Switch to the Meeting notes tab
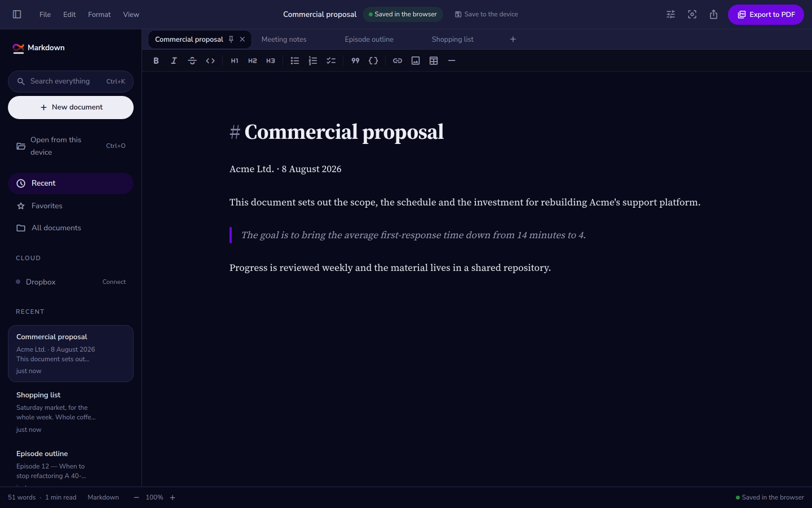This screenshot has width=812, height=508. [284, 40]
